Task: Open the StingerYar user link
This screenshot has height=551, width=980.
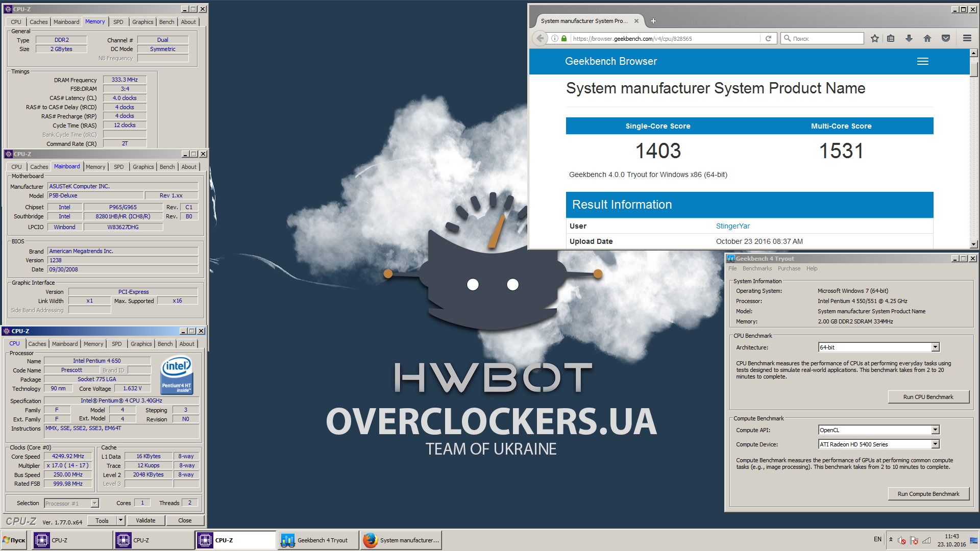Action: (732, 226)
